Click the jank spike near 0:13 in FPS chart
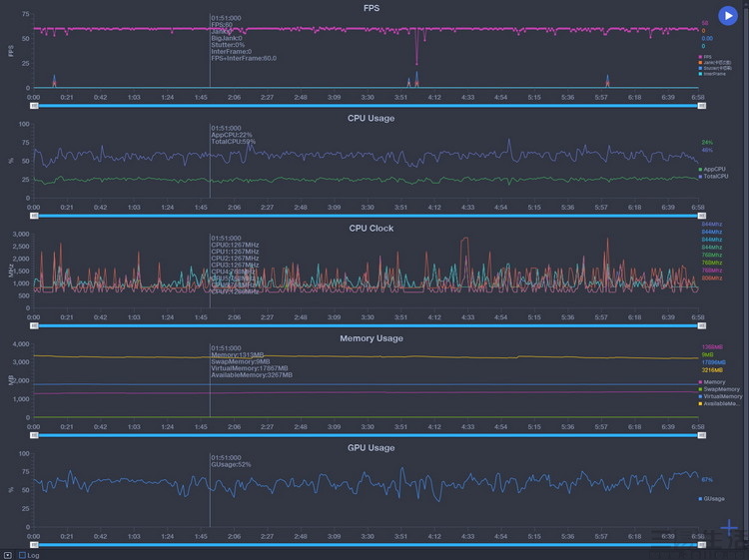 pos(54,80)
